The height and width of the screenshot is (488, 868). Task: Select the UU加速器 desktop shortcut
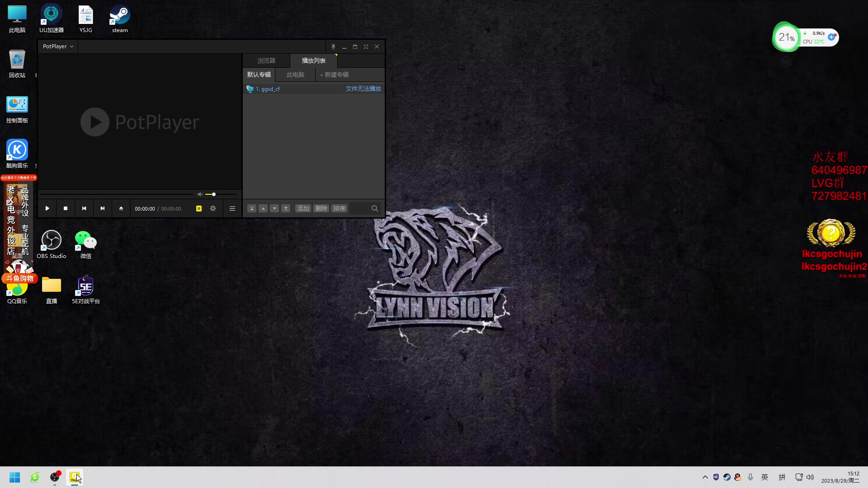point(52,20)
